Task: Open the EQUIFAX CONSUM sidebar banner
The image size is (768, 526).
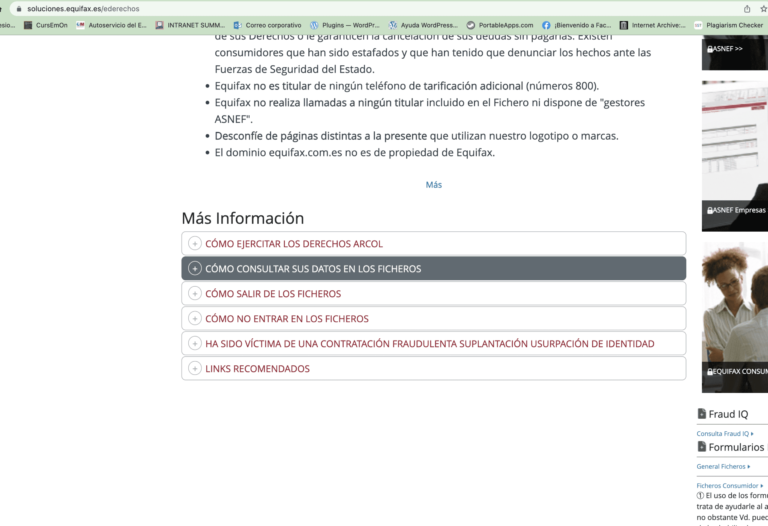Action: tap(735, 317)
